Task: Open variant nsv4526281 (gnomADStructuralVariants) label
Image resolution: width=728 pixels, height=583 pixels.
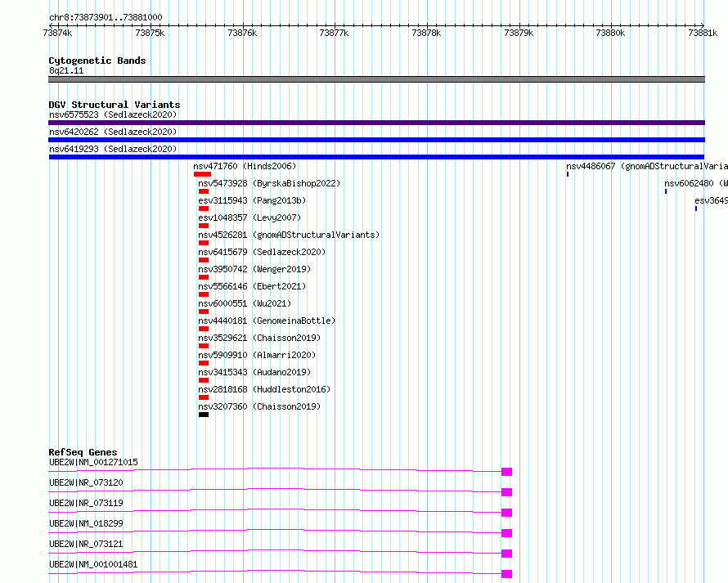Action: coord(289,235)
